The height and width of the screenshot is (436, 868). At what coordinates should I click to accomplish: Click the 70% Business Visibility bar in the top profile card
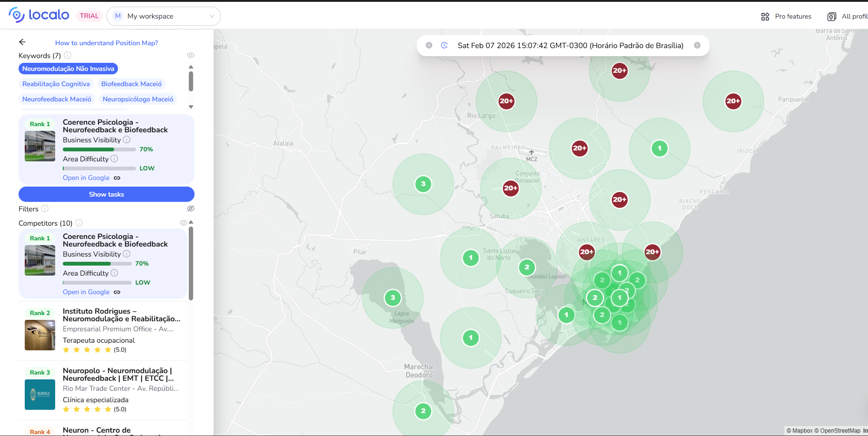pos(99,149)
